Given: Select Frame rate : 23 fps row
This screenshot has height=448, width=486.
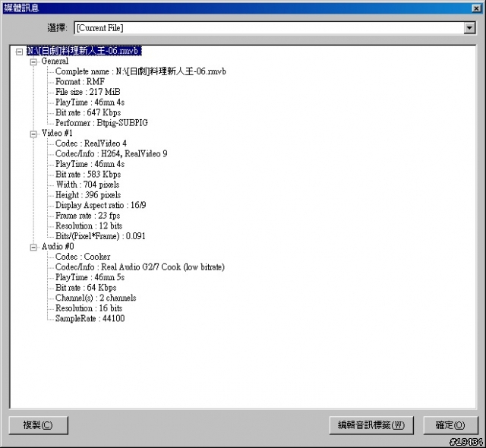Looking at the screenshot, I should [x=88, y=216].
